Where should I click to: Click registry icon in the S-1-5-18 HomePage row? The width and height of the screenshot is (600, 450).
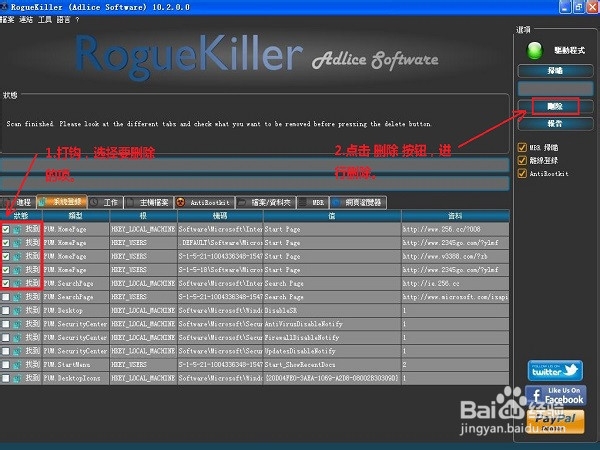(17, 270)
